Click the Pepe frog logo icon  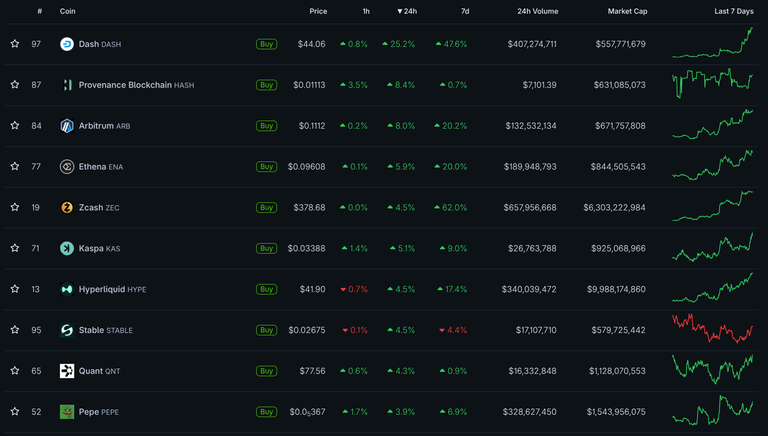pos(67,412)
